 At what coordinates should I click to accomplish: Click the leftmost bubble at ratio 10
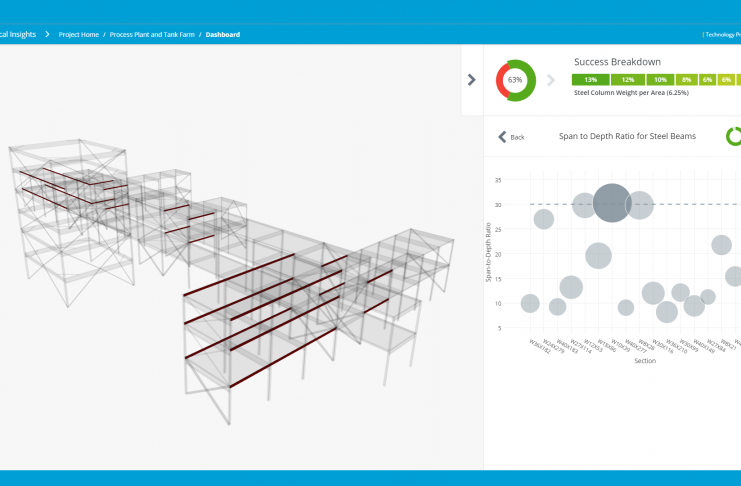[x=530, y=303]
